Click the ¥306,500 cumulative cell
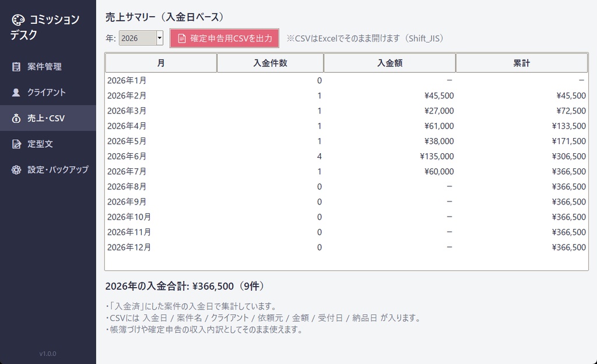The width and height of the screenshot is (597, 364). 569,156
